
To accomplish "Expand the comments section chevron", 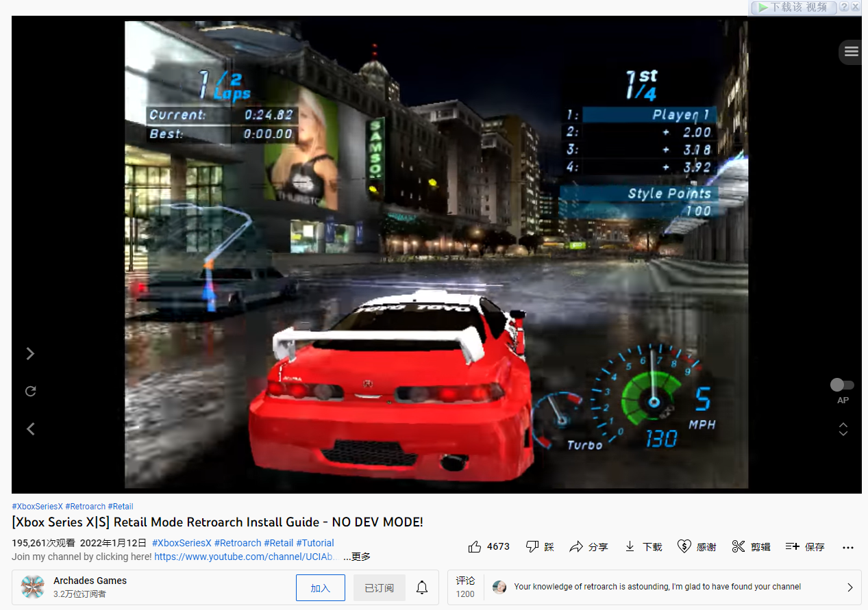I will [850, 587].
